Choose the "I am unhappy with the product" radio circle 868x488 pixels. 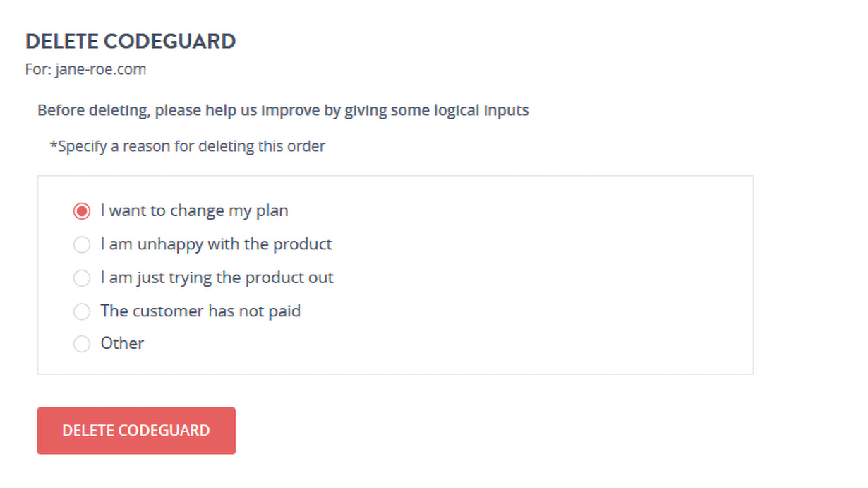pos(82,244)
